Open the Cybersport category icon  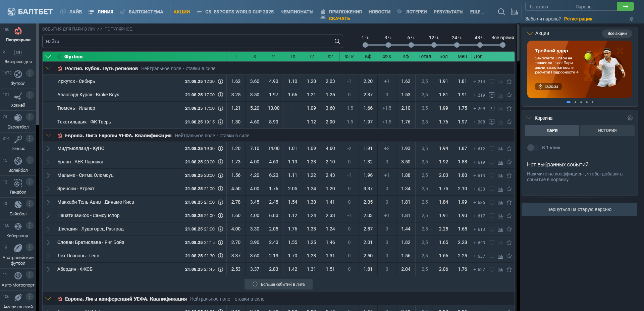18,226
